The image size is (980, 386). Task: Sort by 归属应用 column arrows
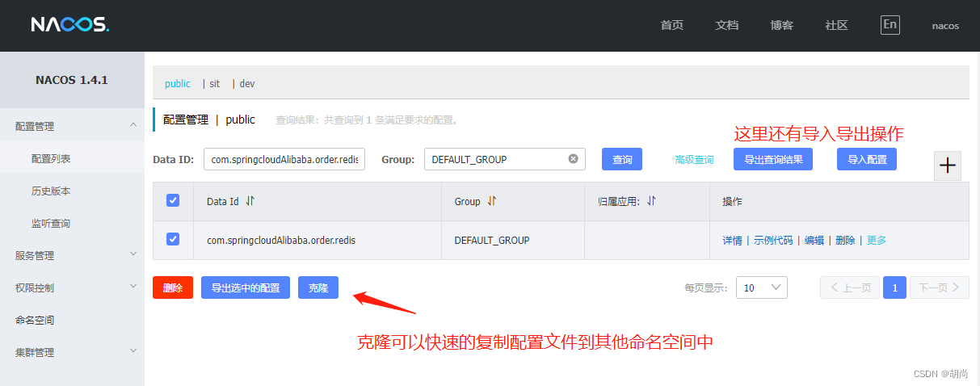click(x=651, y=201)
